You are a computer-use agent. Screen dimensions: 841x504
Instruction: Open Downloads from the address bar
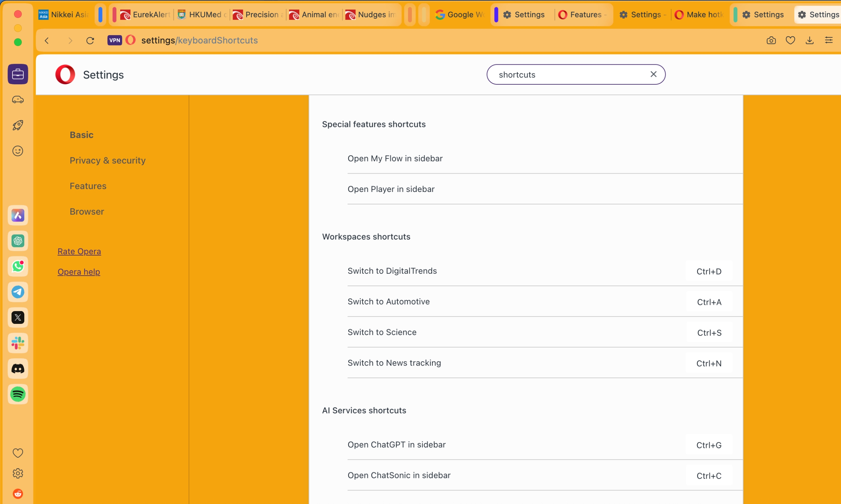pos(810,40)
